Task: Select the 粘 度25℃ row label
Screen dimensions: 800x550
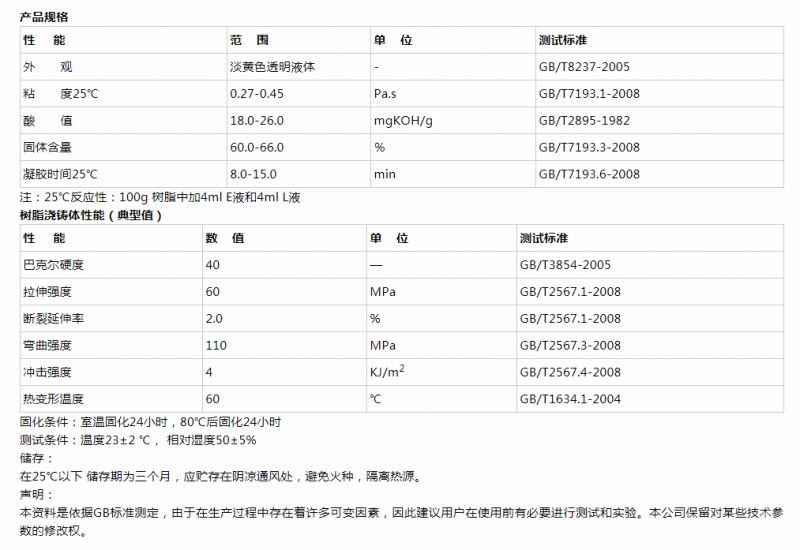Action: 60,94
